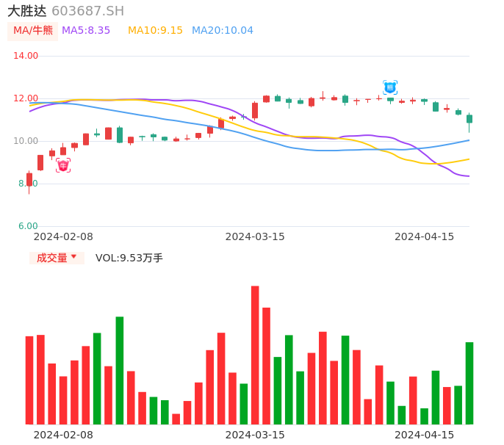
Task: Click the blue bear signal marker icon
Action: [390, 87]
